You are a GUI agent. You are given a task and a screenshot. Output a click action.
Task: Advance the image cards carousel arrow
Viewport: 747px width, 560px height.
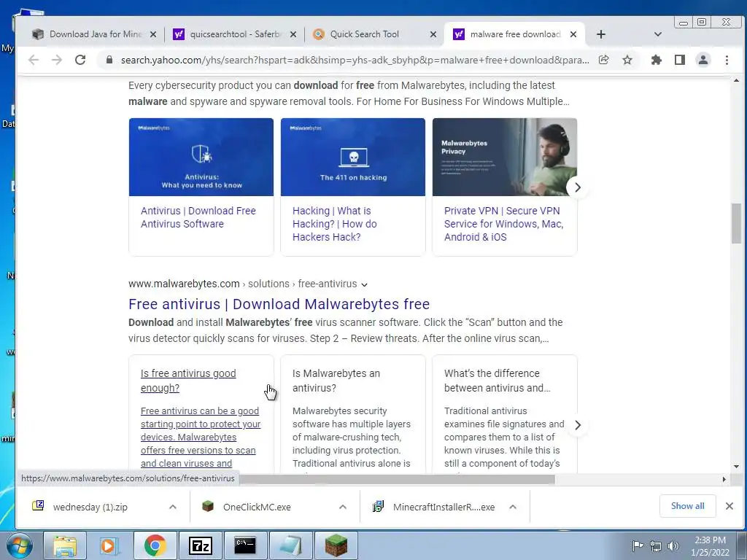click(x=578, y=187)
